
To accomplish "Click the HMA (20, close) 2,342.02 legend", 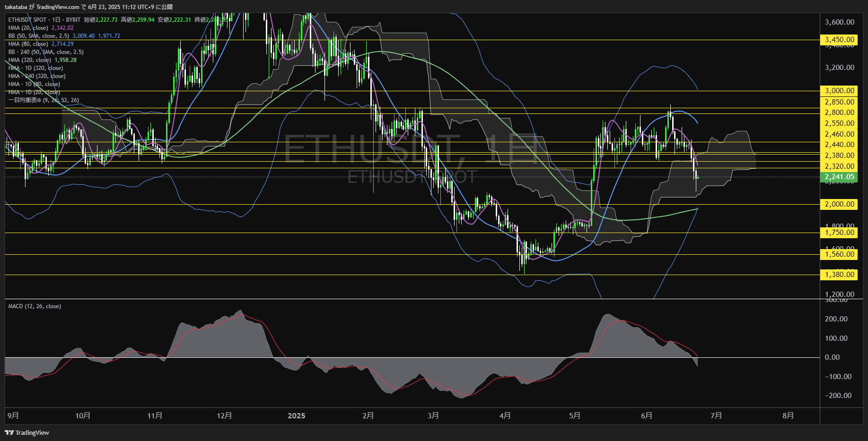I will (41, 28).
